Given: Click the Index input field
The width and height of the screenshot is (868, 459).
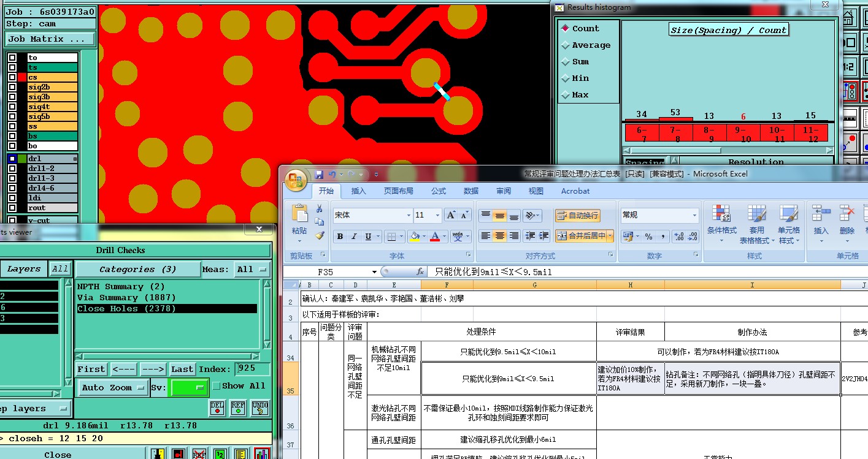Looking at the screenshot, I should tap(252, 369).
